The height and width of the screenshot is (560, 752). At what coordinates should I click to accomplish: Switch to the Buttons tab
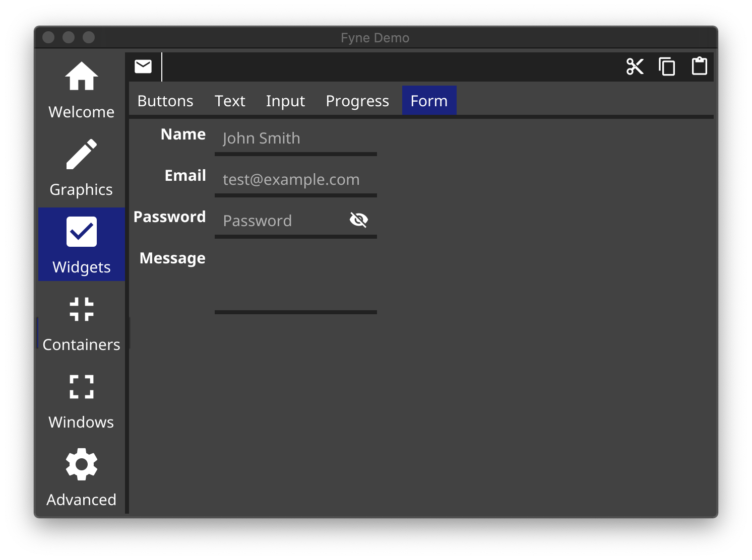[165, 100]
